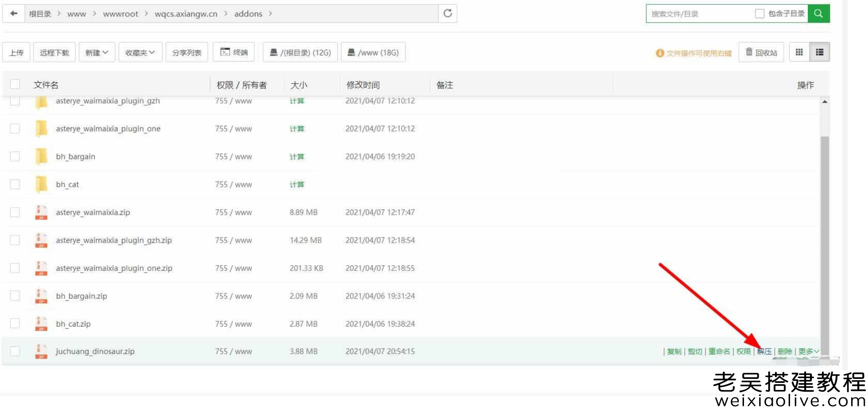Open folder icon of bh_bargain
Image resolution: width=868 pixels, height=409 pixels.
tap(41, 157)
